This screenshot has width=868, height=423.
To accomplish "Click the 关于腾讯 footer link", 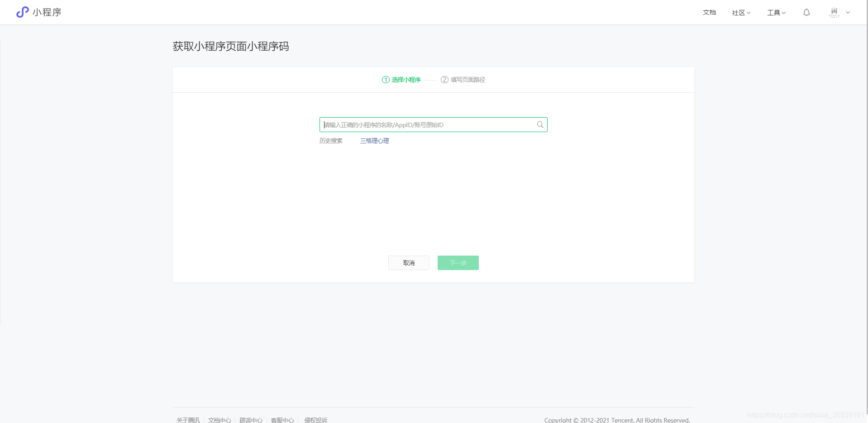I will pyautogui.click(x=188, y=420).
